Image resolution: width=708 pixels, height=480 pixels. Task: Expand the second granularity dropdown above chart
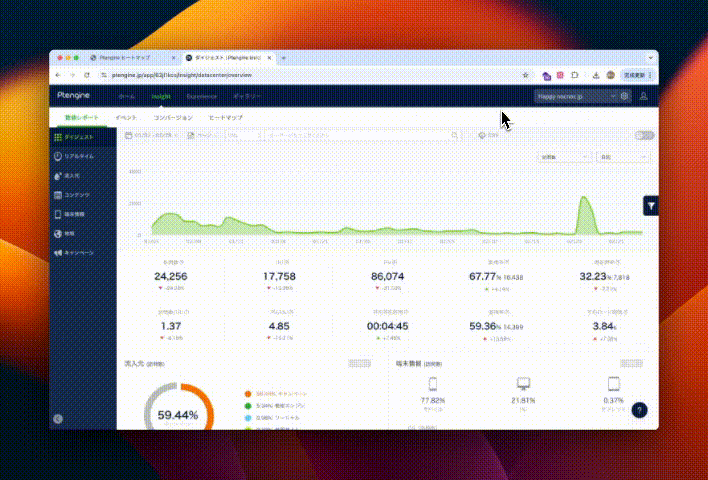click(619, 158)
